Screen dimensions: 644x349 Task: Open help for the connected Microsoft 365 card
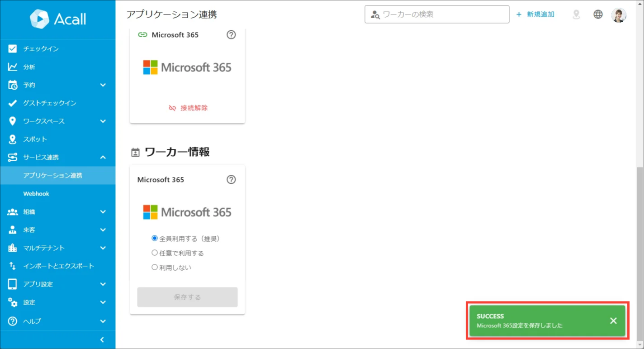click(x=231, y=35)
